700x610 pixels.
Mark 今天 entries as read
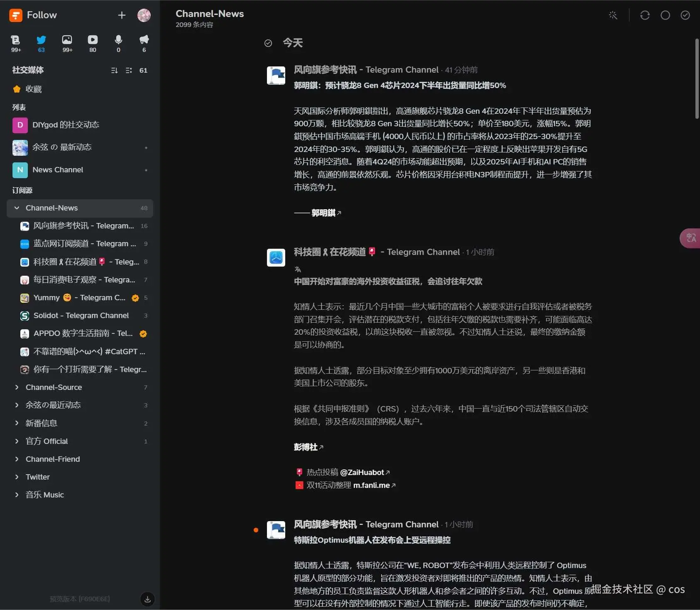tap(268, 43)
